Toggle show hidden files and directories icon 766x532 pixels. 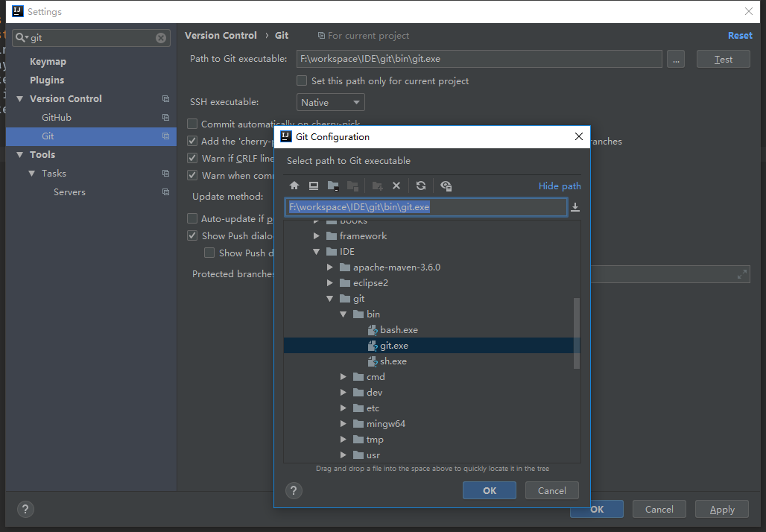point(446,186)
